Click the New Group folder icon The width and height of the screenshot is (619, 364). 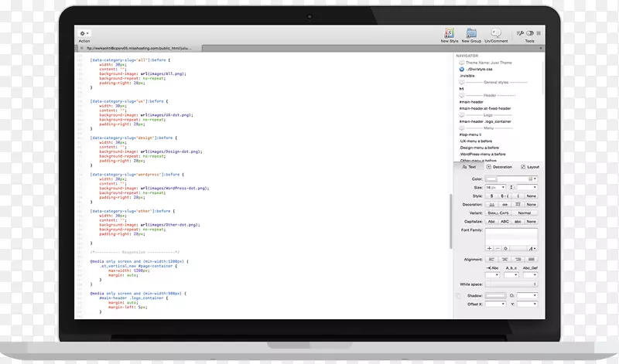point(471,33)
